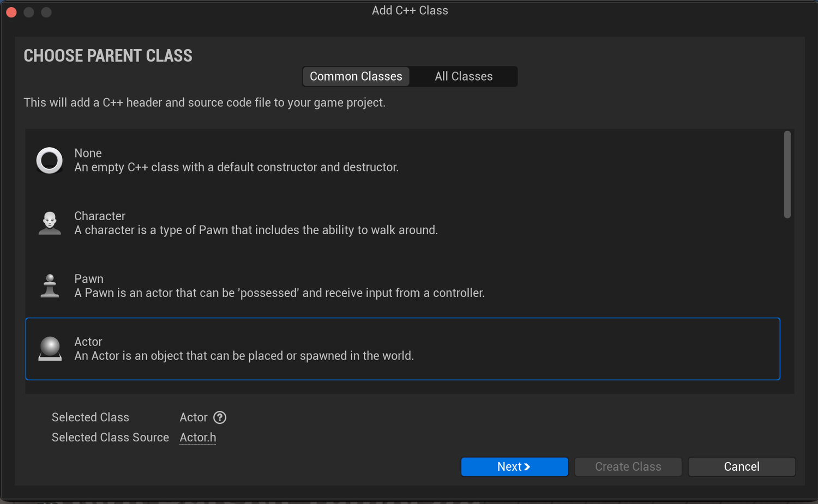Click the class list vertical scrollbar
This screenshot has height=504, width=818.
[787, 174]
